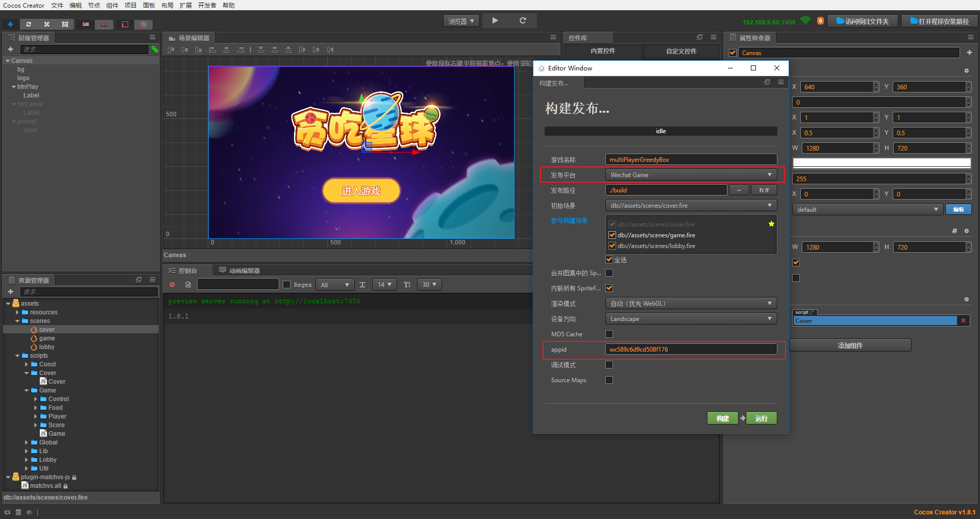Open the node settings gear in inspector
Image resolution: width=980 pixels, height=519 pixels.
(x=966, y=70)
